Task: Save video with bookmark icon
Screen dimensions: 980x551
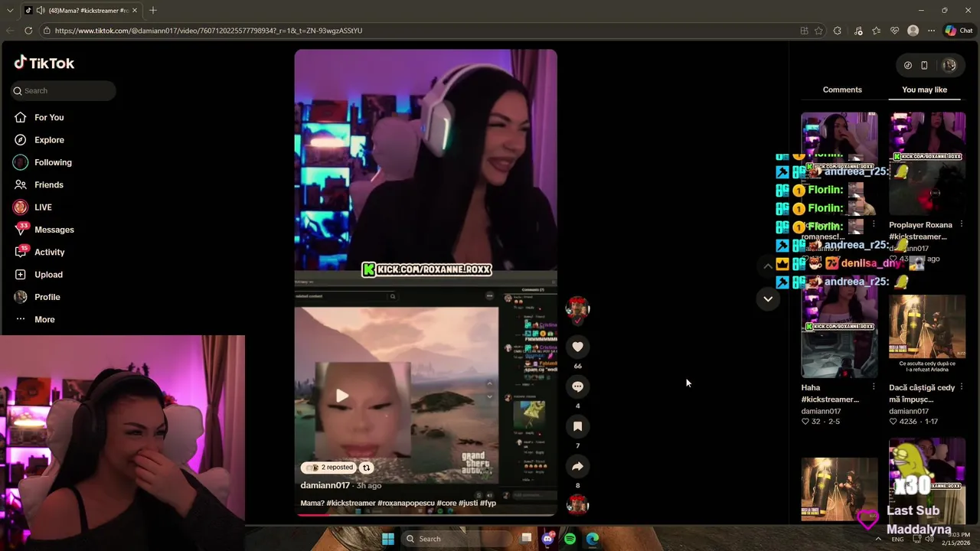Action: point(577,426)
